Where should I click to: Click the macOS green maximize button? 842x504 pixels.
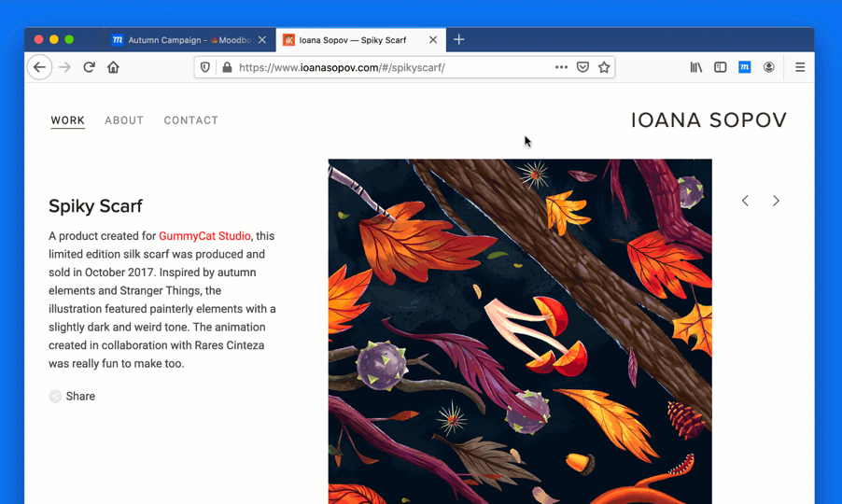tap(69, 39)
